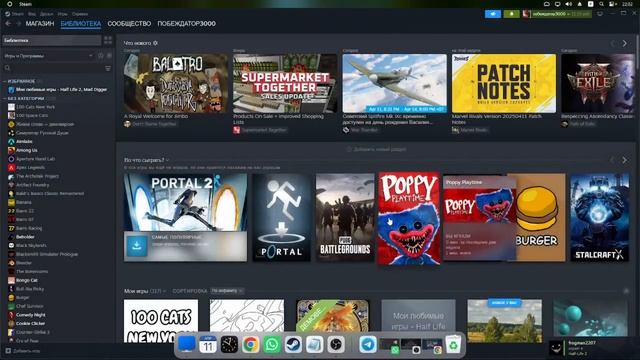Open the Path of Exile news card

point(598,83)
